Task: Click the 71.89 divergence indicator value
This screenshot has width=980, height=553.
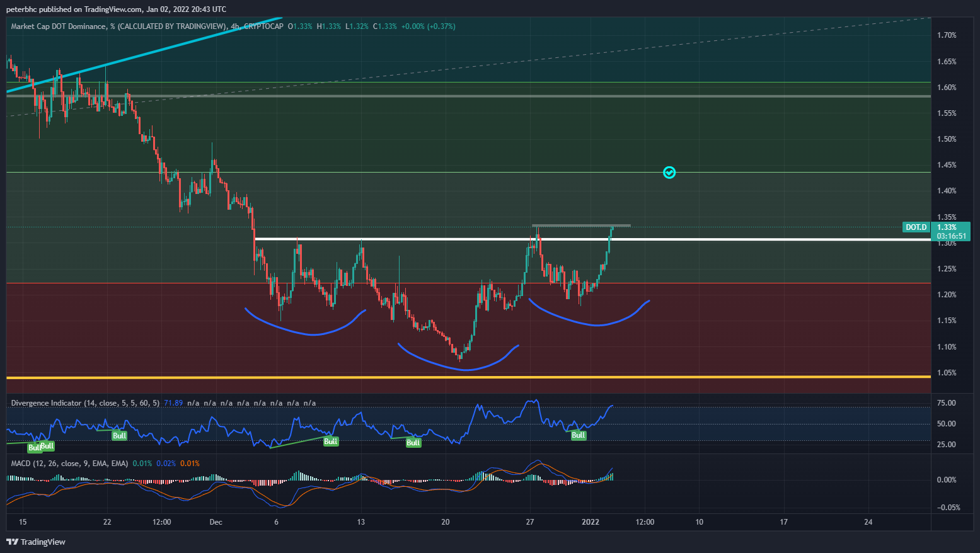Action: [173, 403]
